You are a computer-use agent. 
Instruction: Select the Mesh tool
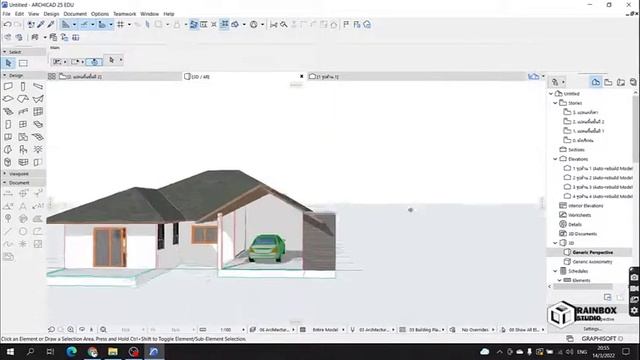tap(38, 137)
